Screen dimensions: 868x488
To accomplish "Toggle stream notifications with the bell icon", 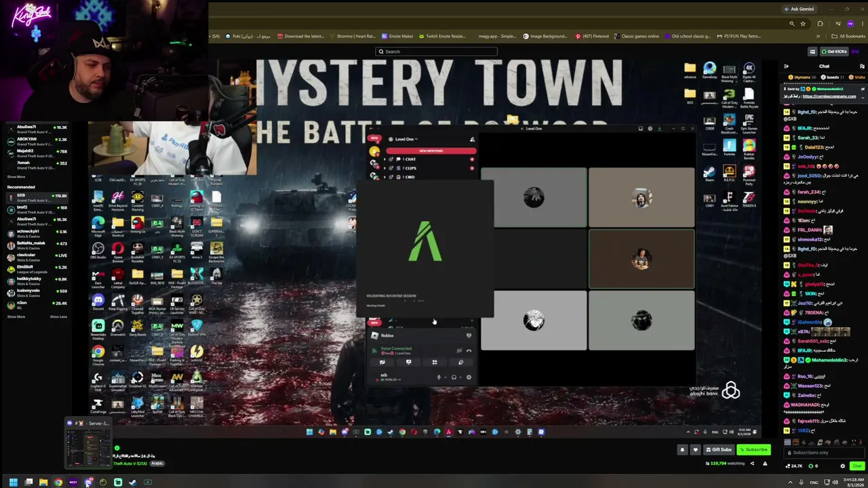I will pos(682,449).
